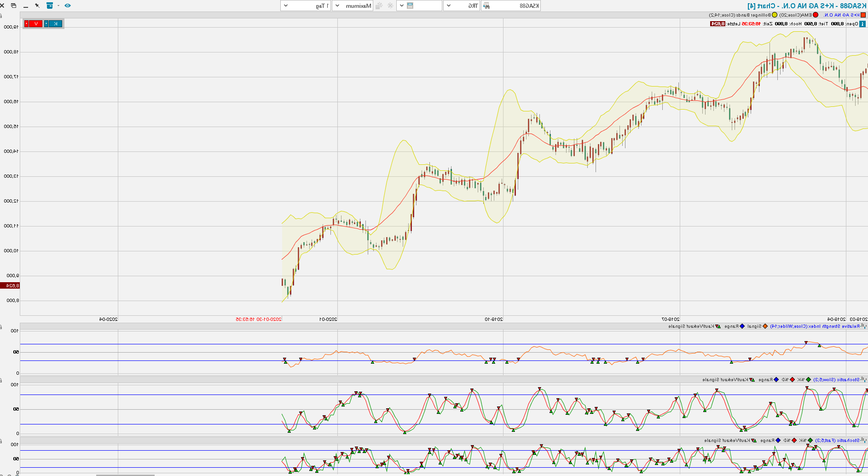Click the restore window icon
The image size is (868, 476).
(13, 6)
